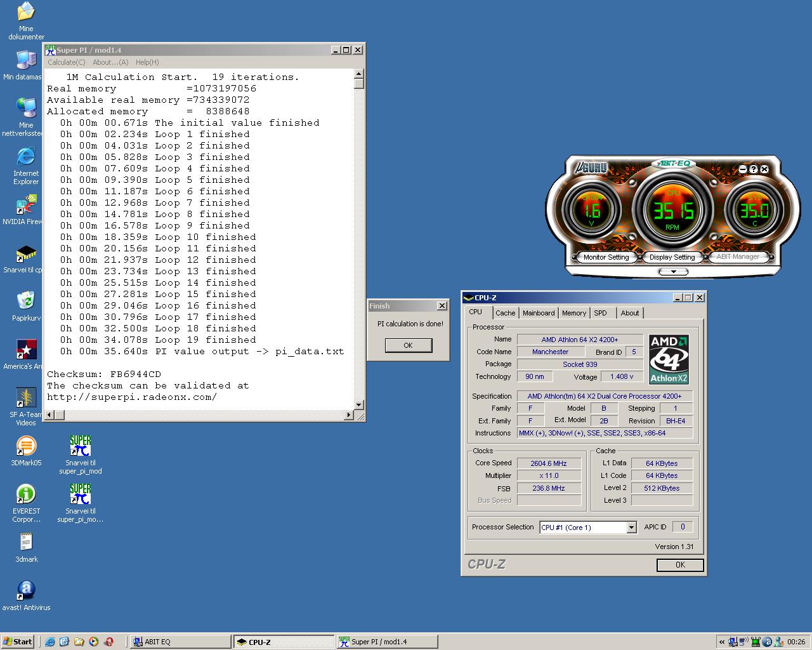
Task: Open the NVIDIA Firewall desktop shortcut
Action: click(x=26, y=209)
